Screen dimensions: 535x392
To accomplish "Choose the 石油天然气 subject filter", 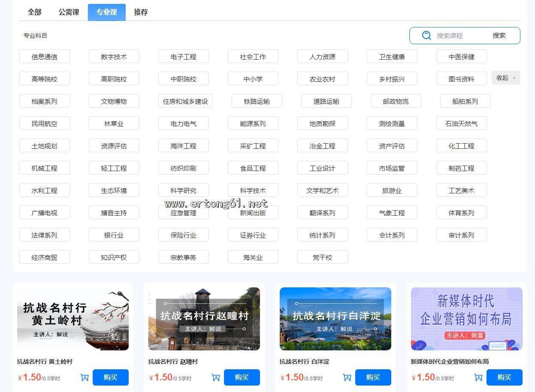I will (461, 124).
